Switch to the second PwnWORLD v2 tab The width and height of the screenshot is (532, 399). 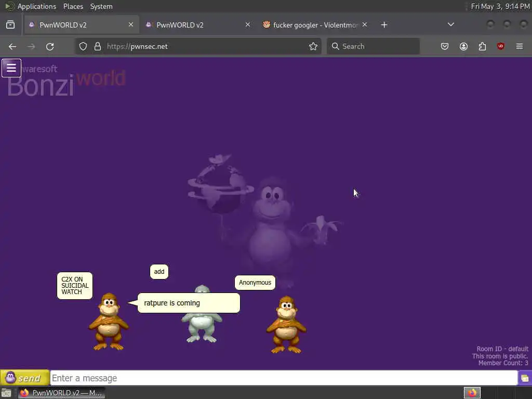198,25
